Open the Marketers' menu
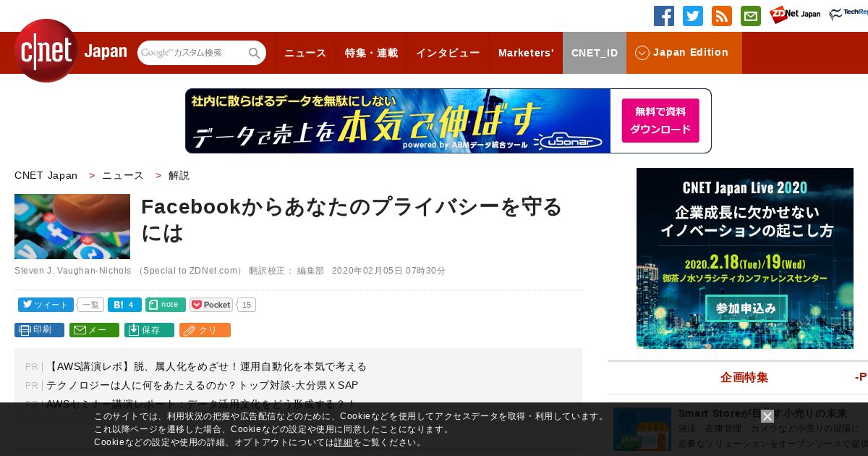 coord(526,53)
